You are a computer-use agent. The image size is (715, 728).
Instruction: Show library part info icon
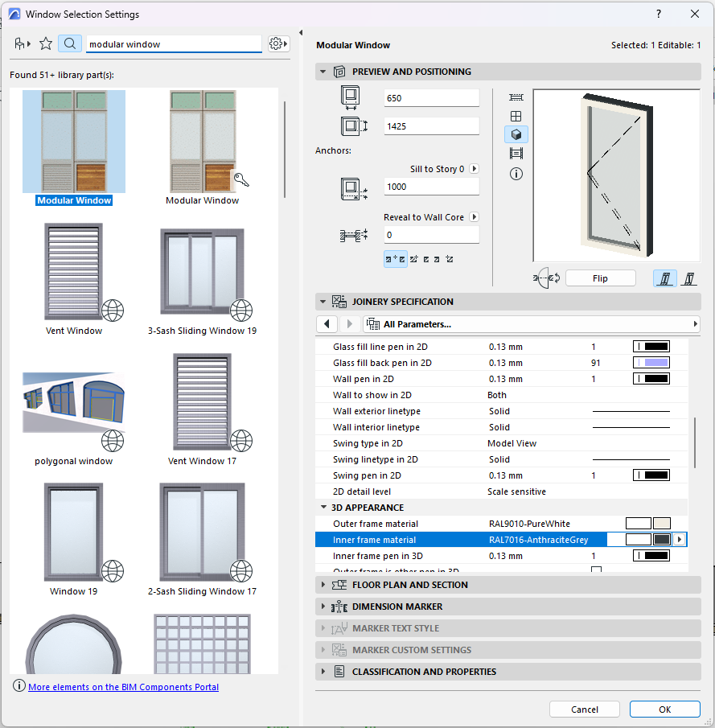[516, 174]
